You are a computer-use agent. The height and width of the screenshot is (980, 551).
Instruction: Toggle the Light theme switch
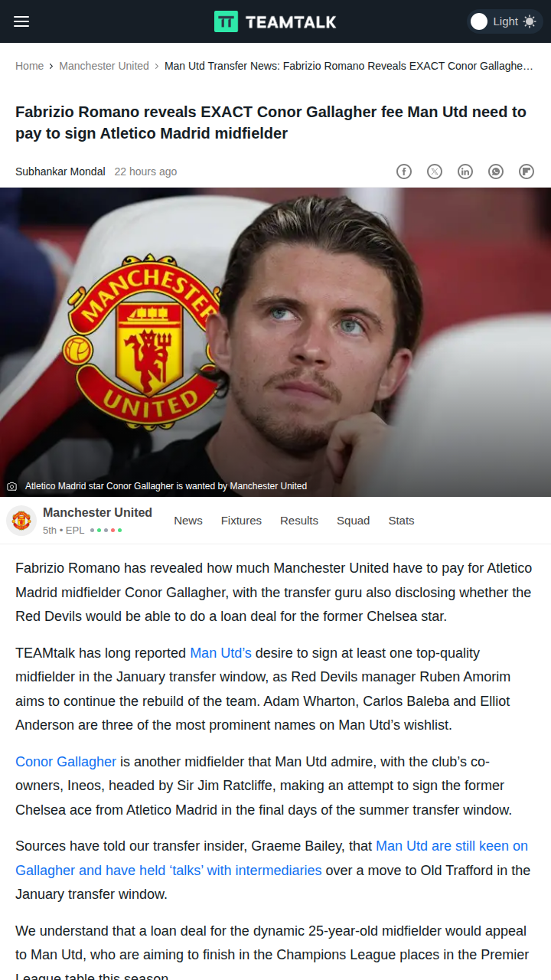(x=504, y=21)
